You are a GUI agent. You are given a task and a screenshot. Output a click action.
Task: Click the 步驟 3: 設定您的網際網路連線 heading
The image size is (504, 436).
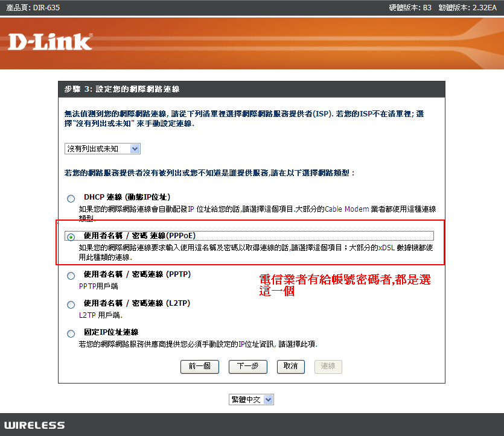tap(122, 89)
